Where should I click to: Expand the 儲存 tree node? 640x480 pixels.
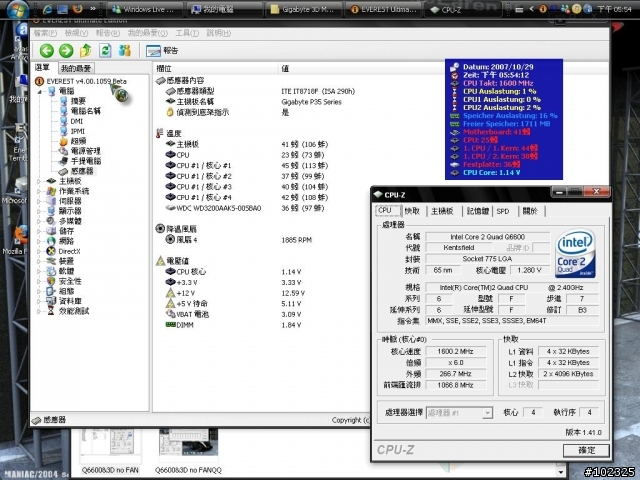click(40, 231)
